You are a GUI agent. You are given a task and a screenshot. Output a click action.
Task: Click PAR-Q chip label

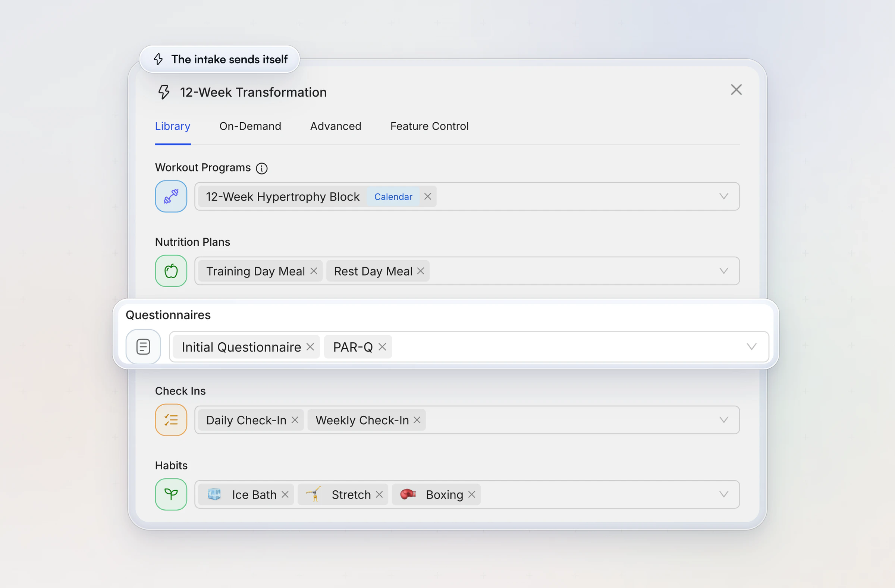(x=353, y=347)
